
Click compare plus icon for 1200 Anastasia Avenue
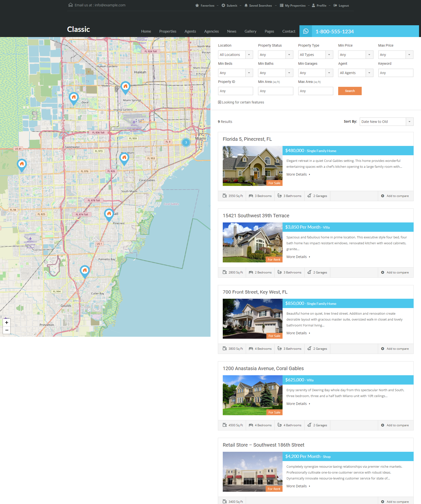click(383, 425)
